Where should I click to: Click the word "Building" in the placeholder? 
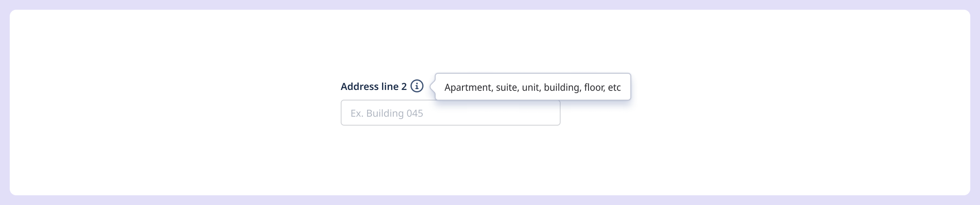pyautogui.click(x=385, y=113)
